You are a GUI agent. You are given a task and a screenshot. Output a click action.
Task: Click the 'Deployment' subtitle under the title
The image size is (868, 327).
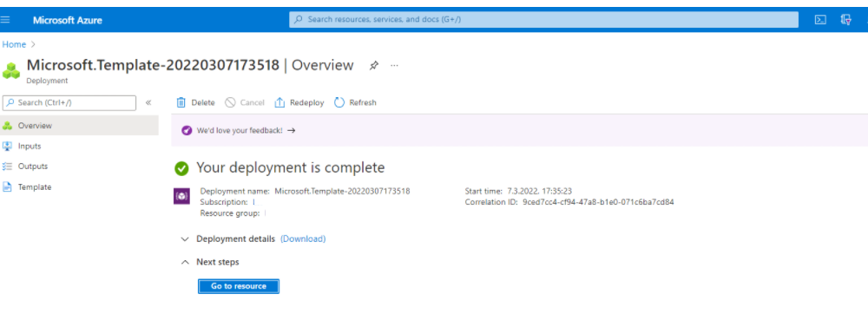[48, 81]
